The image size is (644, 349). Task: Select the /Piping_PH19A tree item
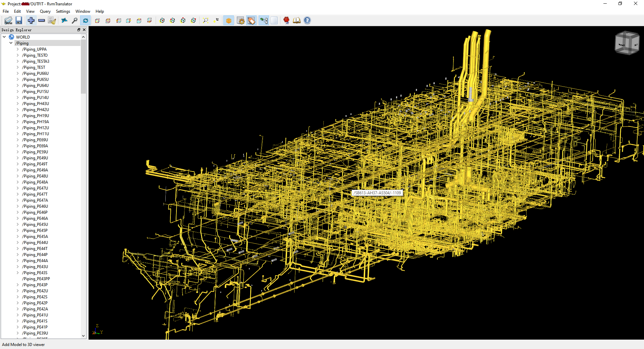point(35,122)
